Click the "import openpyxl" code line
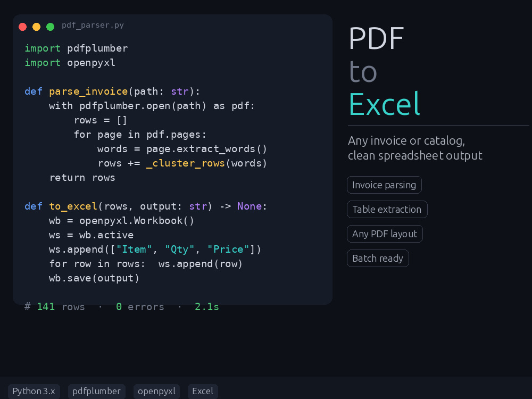The image size is (532, 399). point(70,63)
